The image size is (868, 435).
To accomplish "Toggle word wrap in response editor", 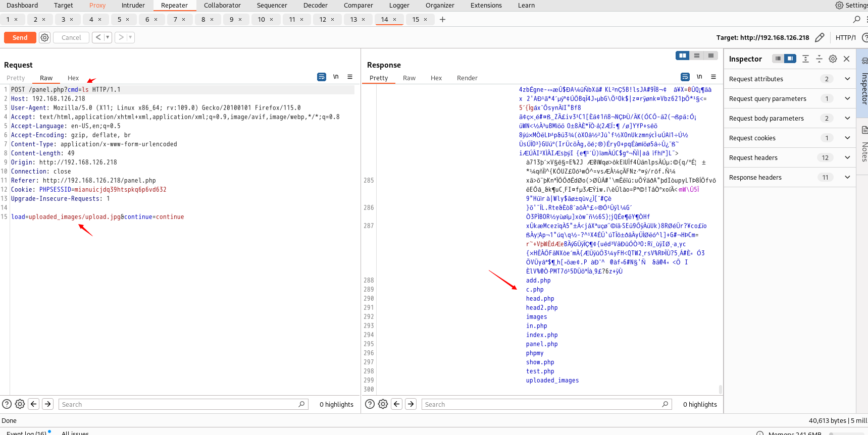I will pyautogui.click(x=685, y=77).
